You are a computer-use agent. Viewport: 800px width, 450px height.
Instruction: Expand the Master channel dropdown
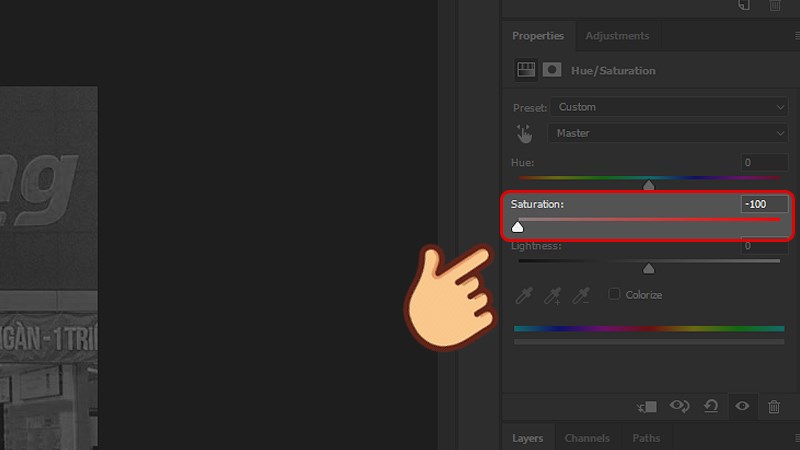[668, 133]
